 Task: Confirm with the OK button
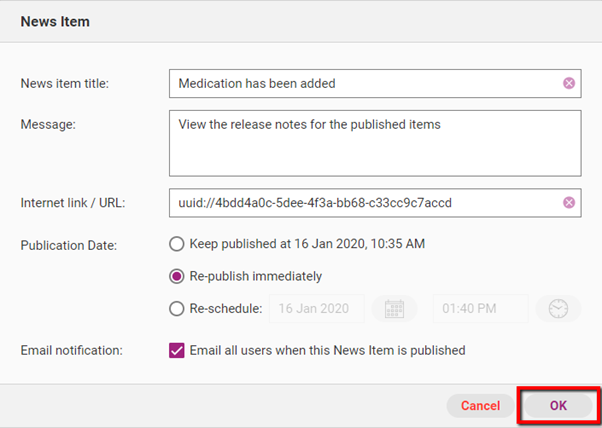[558, 405]
